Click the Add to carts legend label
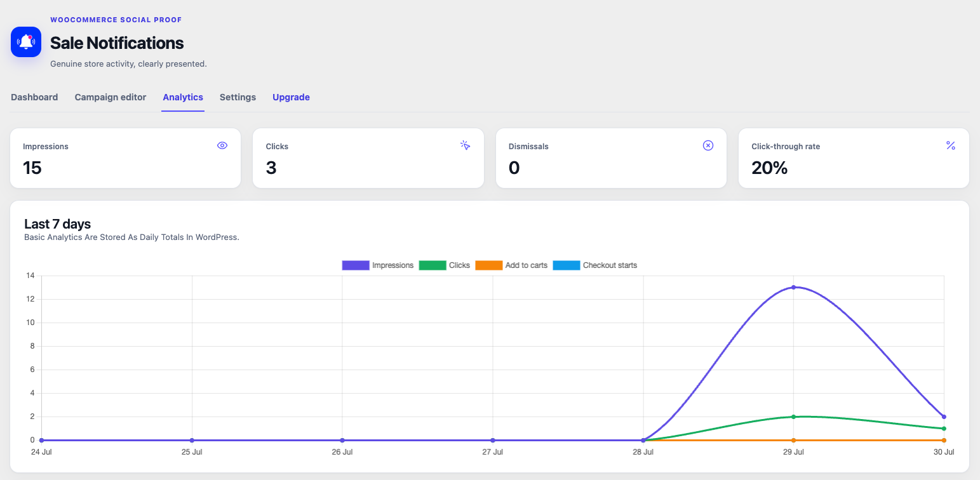 click(x=527, y=265)
